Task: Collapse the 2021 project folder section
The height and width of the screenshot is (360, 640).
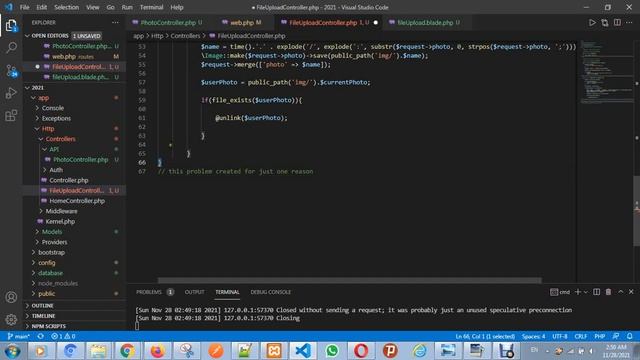Action: (75, 87)
